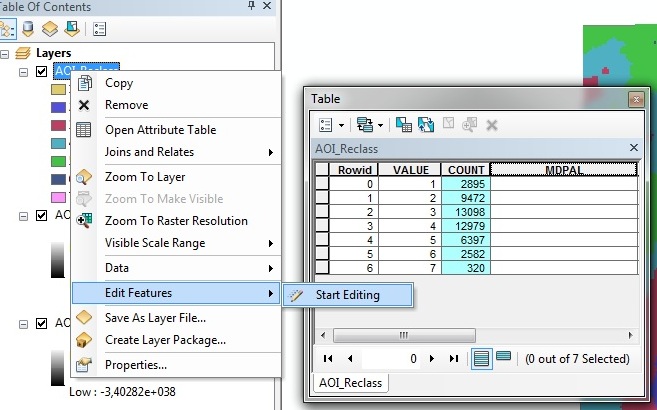The width and height of the screenshot is (657, 410).
Task: Switch to AOI_Reclass tab at table bottom
Action: 351,383
